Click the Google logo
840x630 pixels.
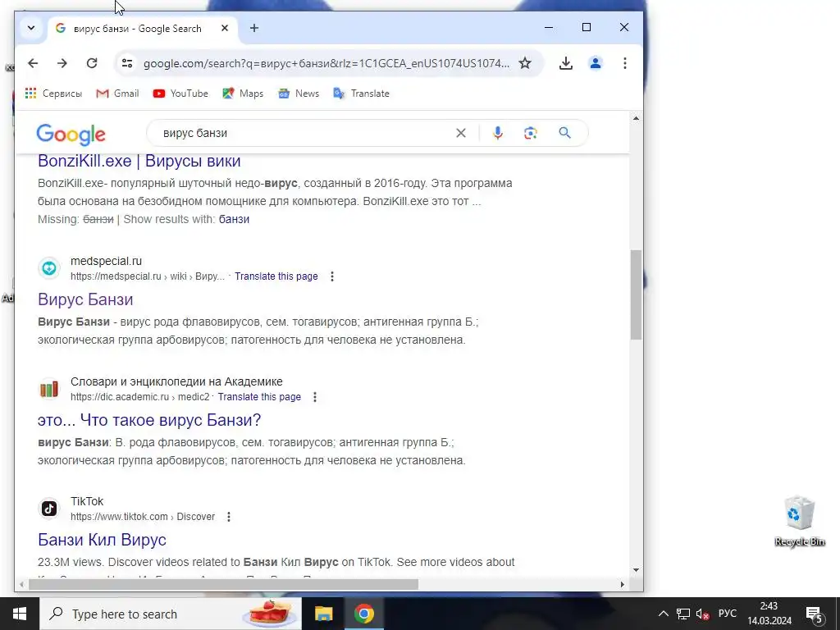click(x=71, y=134)
